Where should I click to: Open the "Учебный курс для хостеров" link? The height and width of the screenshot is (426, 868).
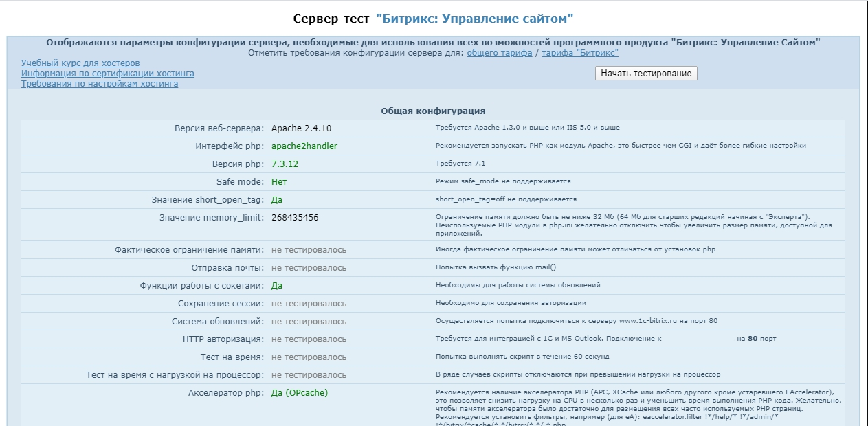[80, 63]
